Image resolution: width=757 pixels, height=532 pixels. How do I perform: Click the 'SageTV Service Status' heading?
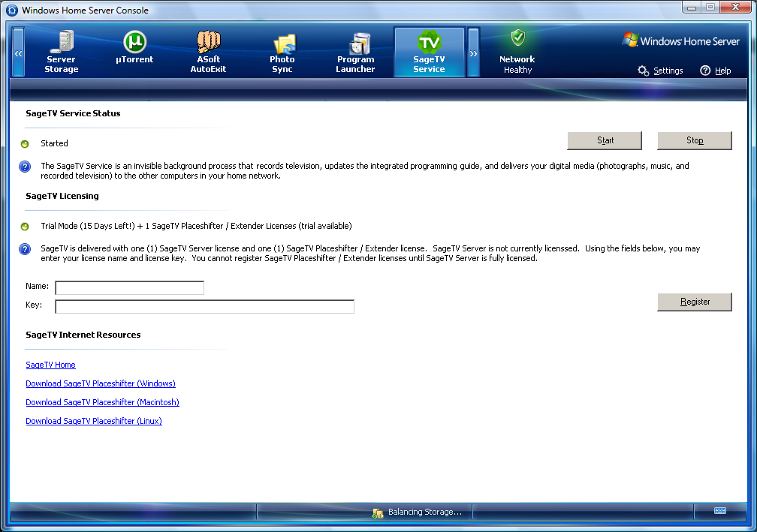pos(73,113)
